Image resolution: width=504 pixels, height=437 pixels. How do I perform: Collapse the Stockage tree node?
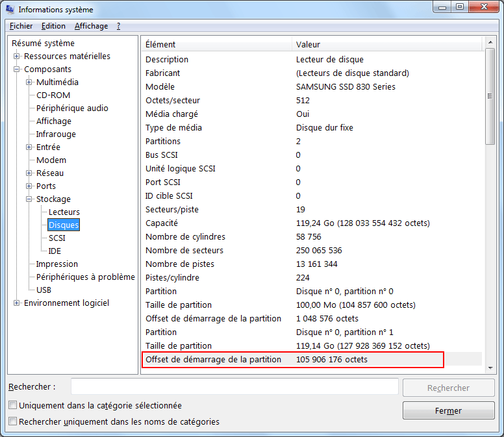coord(29,199)
